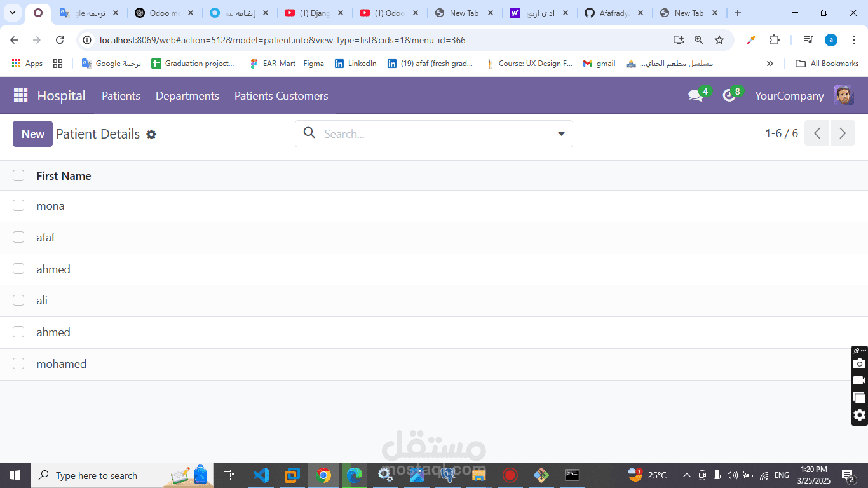Sort by First Name column header
The image size is (868, 488).
(64, 176)
